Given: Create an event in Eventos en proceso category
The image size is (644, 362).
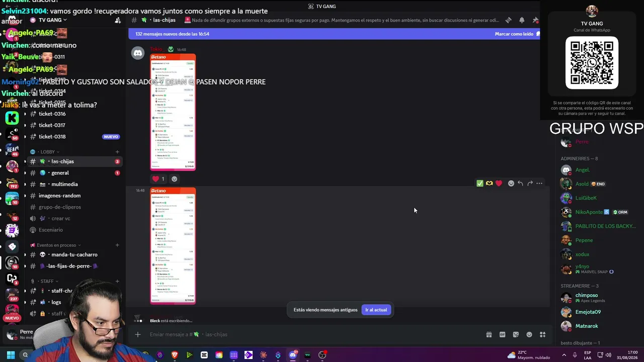Looking at the screenshot, I should click(117, 245).
